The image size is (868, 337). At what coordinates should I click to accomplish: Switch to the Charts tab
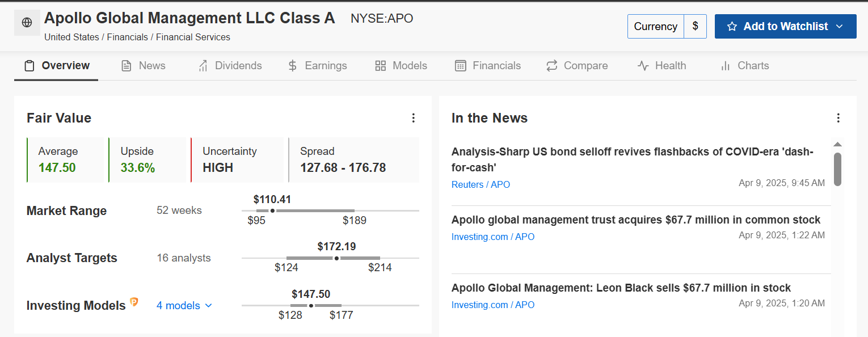click(744, 66)
